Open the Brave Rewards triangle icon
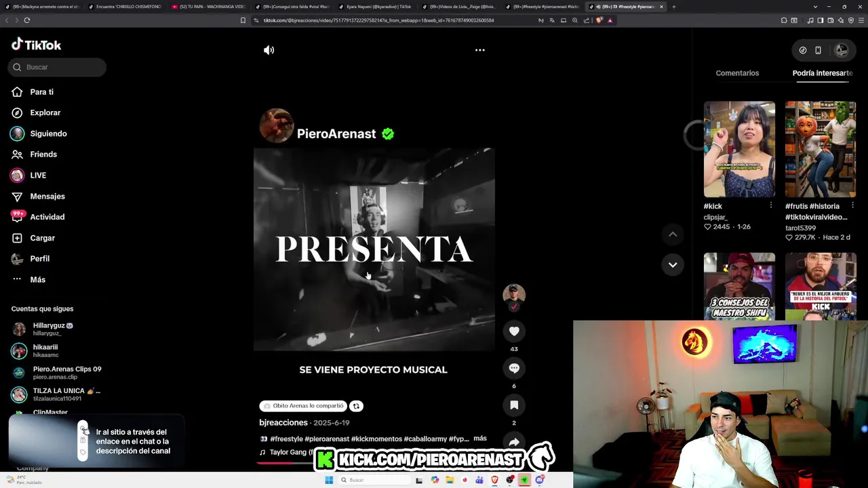868x488 pixels. 610,20
